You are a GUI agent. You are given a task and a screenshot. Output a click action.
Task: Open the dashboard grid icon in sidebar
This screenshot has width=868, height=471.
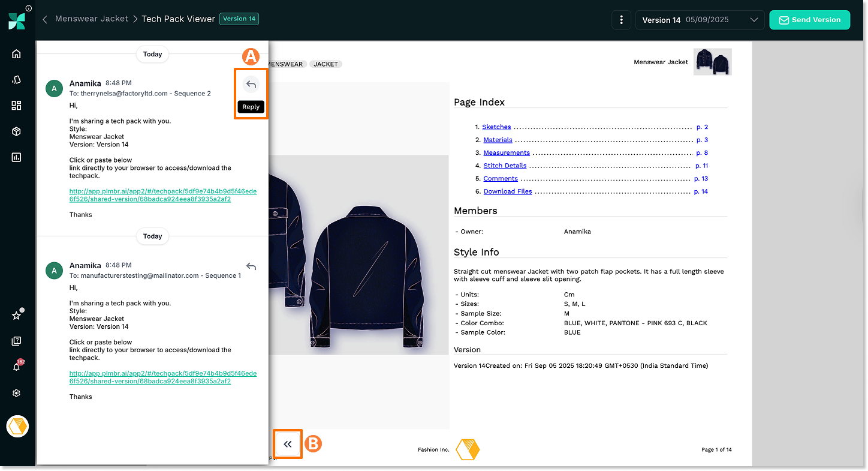pos(16,106)
